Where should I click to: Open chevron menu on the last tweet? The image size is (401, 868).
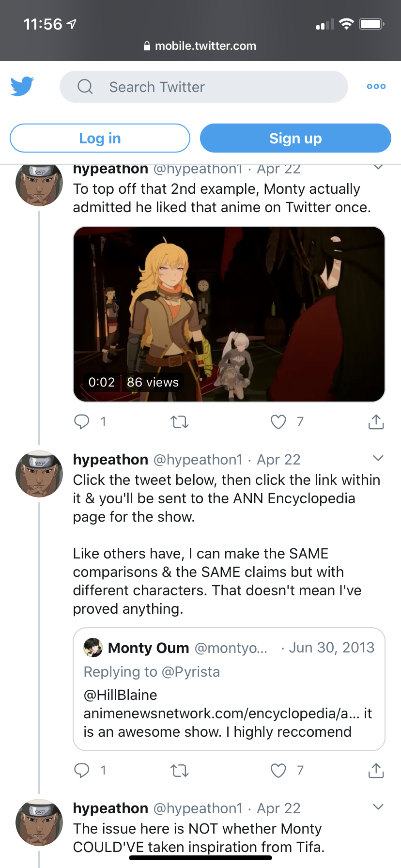(378, 807)
